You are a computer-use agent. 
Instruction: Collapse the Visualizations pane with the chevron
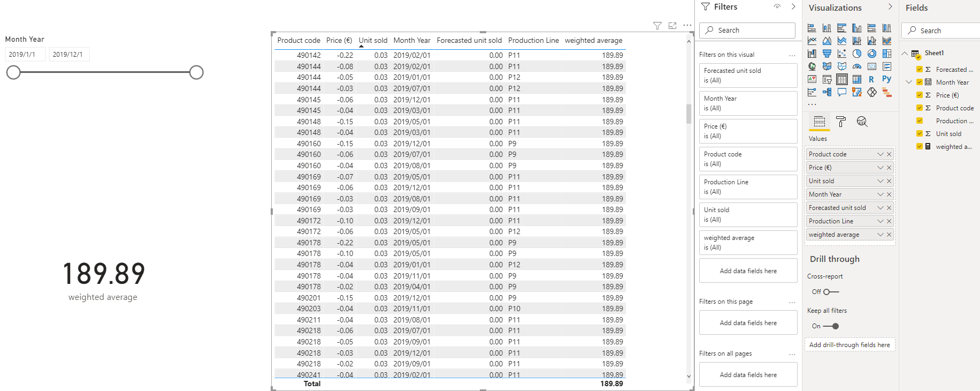[890, 7]
